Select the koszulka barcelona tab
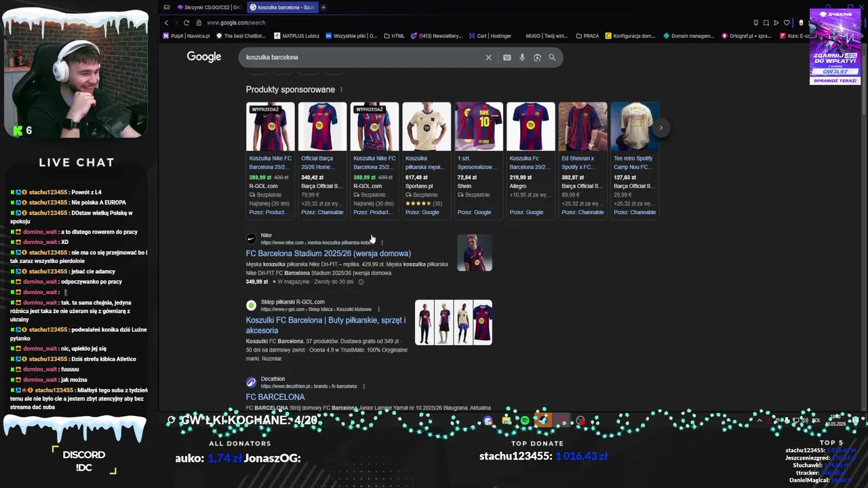 tap(281, 7)
